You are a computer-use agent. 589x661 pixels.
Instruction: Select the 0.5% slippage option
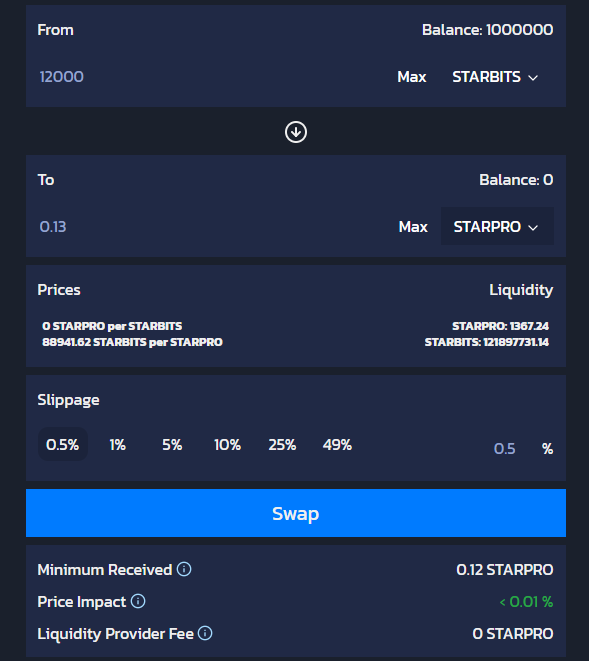63,444
